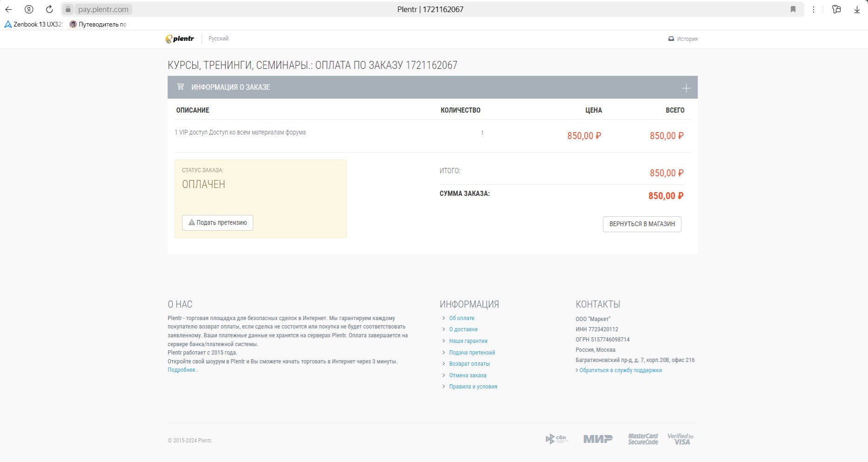Screen dimensions: 868x462
Task: Open the Об оплате link
Action: click(461, 318)
